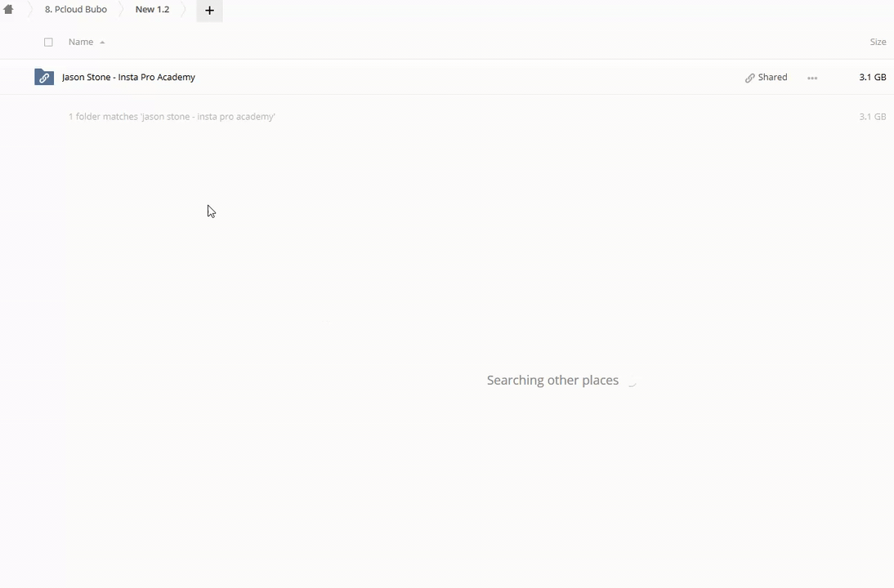
Task: Click the chain link icon beside Shared
Action: 749,78
